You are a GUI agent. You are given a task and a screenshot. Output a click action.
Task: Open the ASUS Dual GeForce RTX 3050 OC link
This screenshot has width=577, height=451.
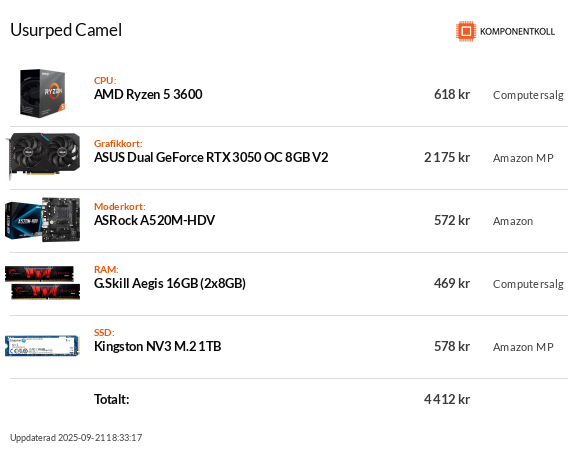pyautogui.click(x=211, y=157)
